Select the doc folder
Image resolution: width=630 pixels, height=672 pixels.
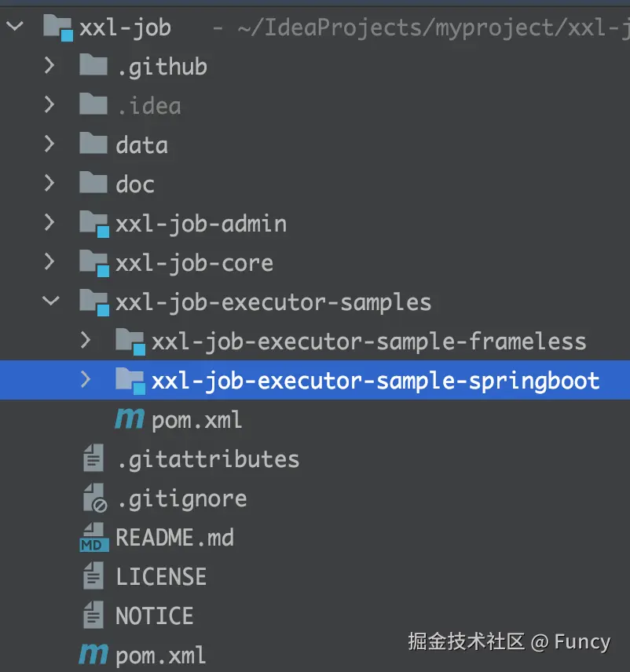(135, 184)
